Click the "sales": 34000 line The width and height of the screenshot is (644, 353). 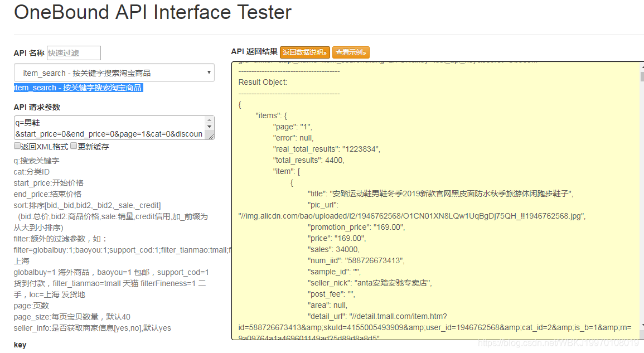tap(333, 249)
